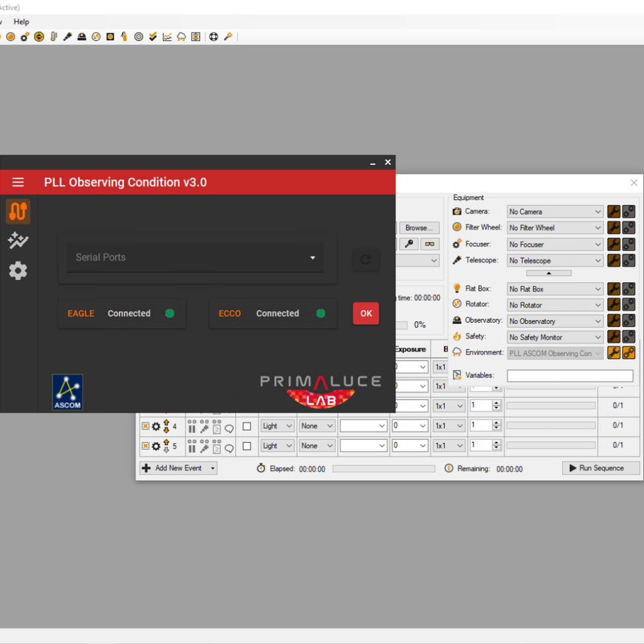Enable the checkbox for sequence event 4

(247, 426)
